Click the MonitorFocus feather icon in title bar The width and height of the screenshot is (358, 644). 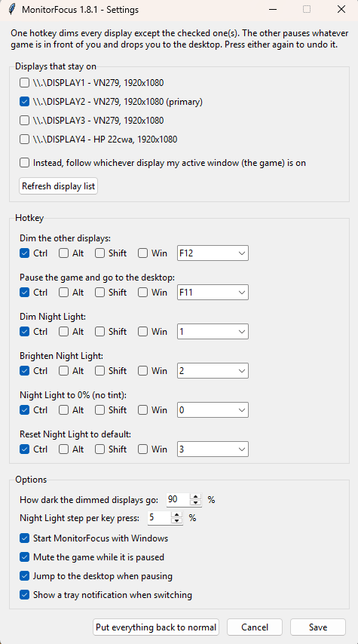tap(12, 9)
